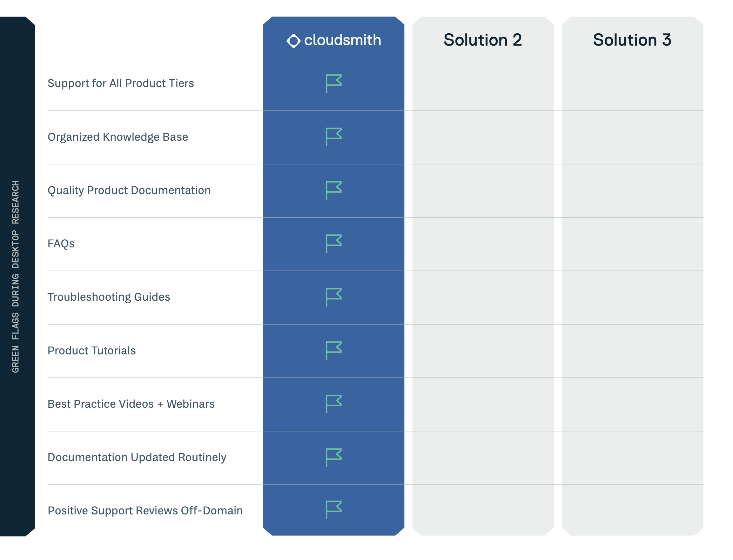
Task: Click the Positive Support Reviews Off-Domain label
Action: tap(145, 511)
